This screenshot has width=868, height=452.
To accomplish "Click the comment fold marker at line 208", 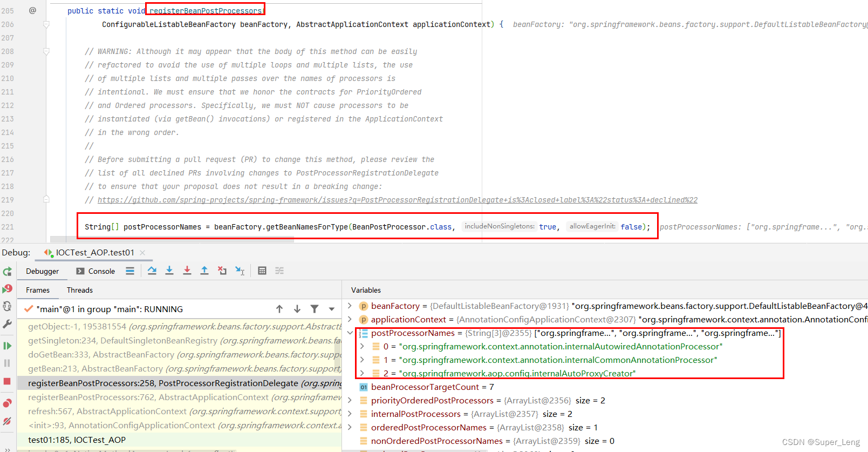I will pos(46,51).
